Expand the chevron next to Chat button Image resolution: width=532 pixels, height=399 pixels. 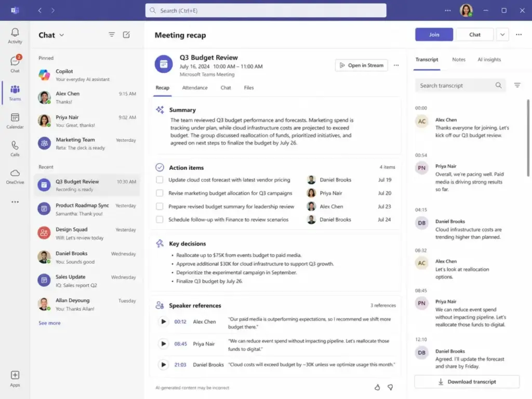coord(502,35)
